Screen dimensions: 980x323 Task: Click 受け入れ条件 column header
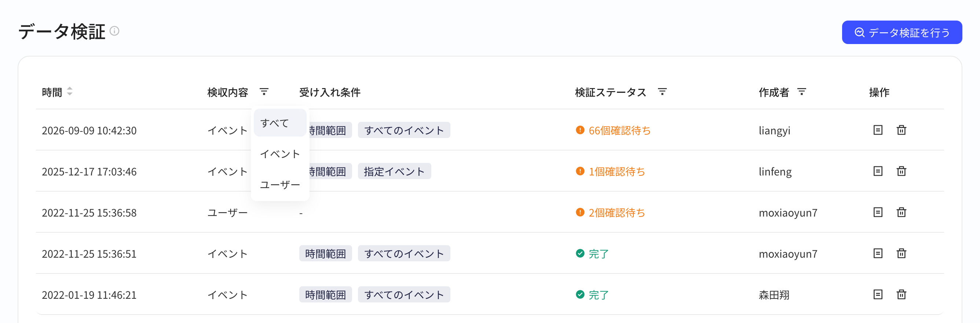330,92
